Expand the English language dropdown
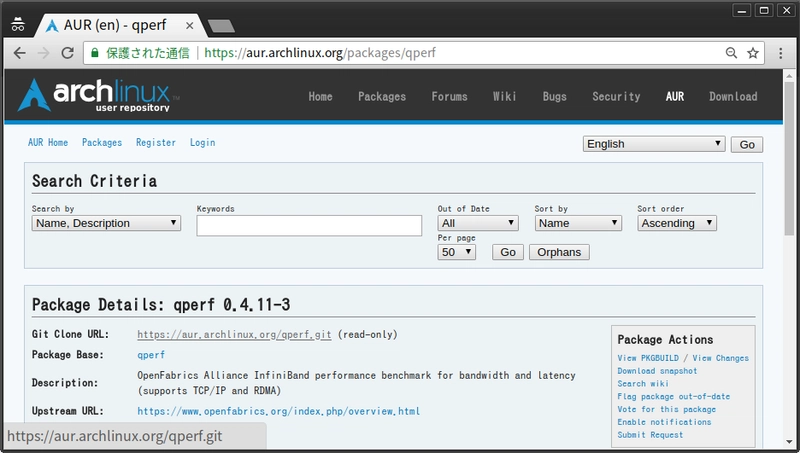This screenshot has height=453, width=800. [654, 144]
